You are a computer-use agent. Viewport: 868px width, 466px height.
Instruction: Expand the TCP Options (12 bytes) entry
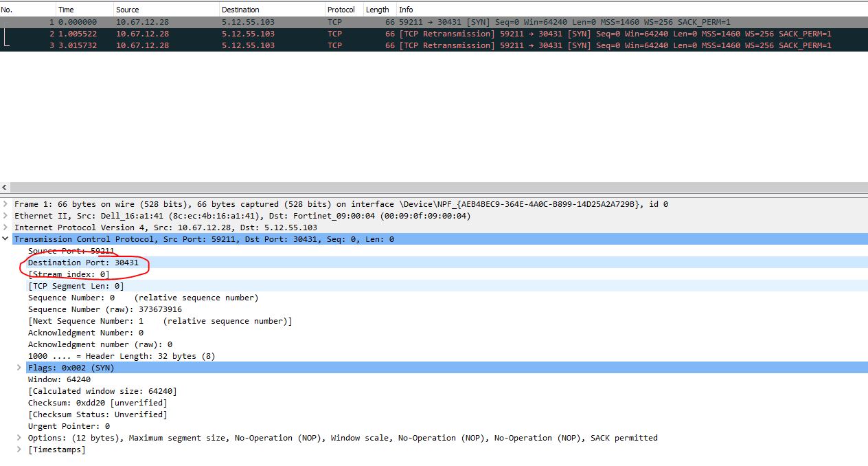tap(20, 438)
